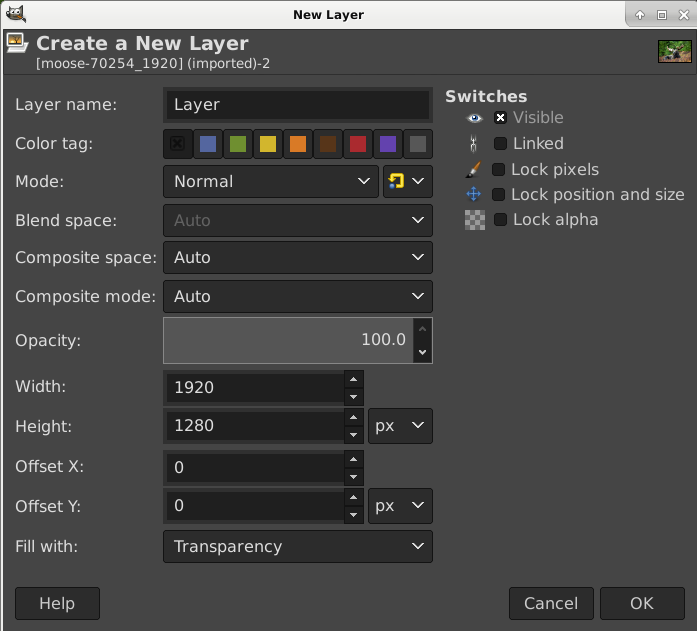This screenshot has height=631, width=697.
Task: Click the Layer name text field
Action: 297,105
